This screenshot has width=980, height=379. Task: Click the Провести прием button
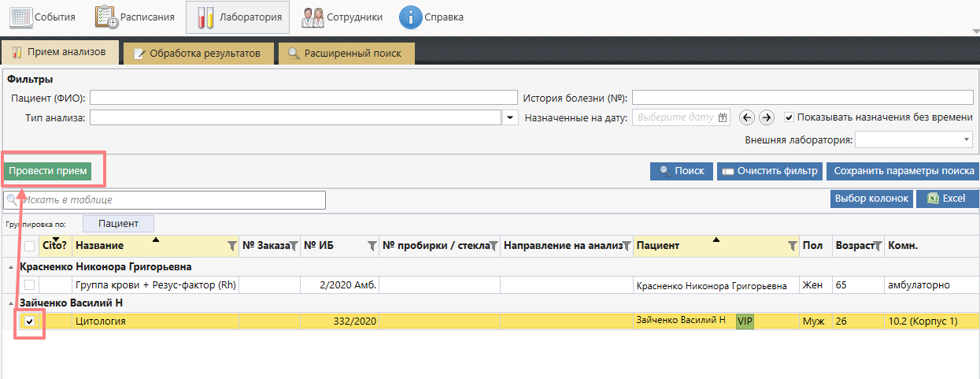(47, 171)
